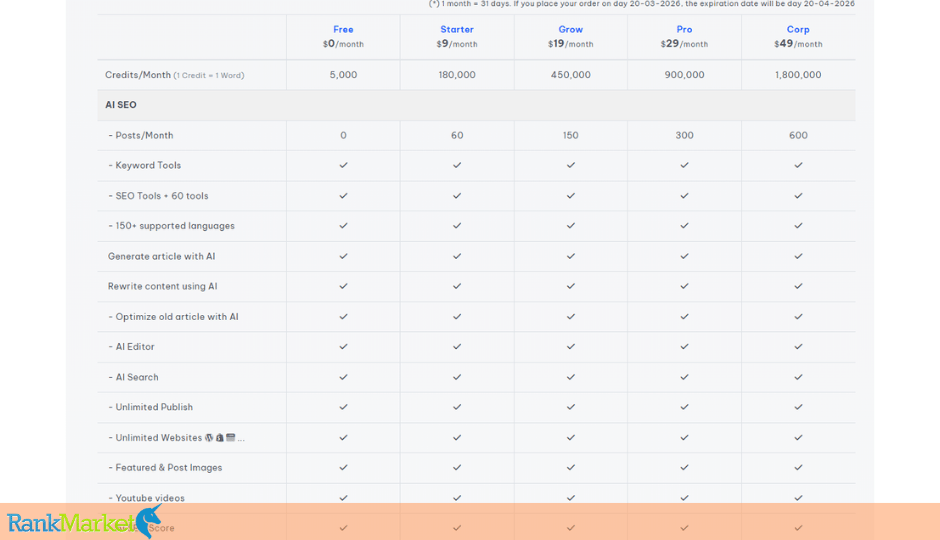Click the Generate article with AI checkmark under Starter

[457, 256]
